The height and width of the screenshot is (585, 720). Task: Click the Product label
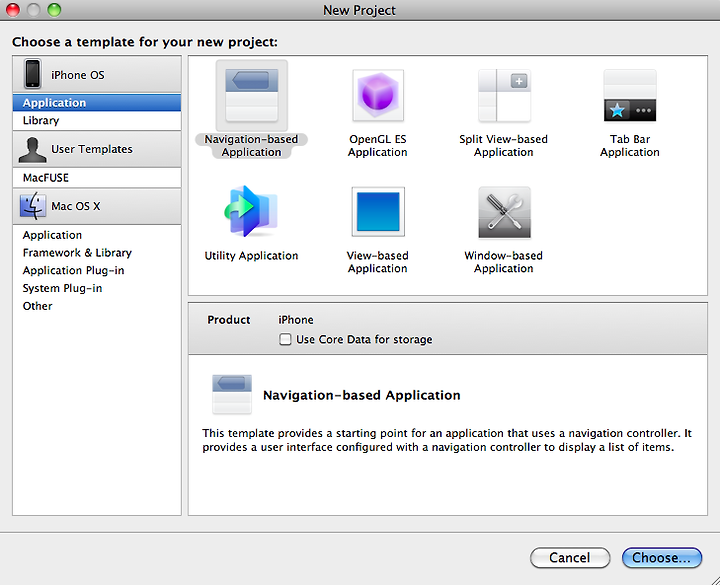pyautogui.click(x=229, y=320)
